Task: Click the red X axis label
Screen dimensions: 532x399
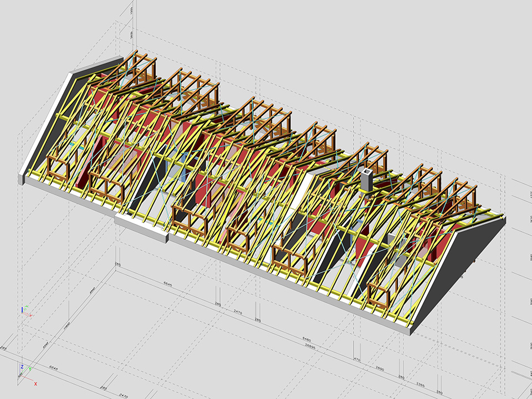Action: 35,383
